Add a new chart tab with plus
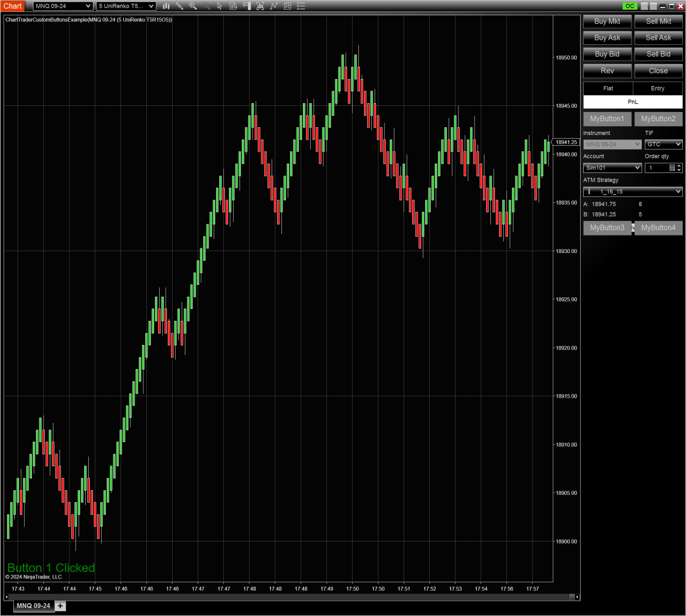 (61, 606)
